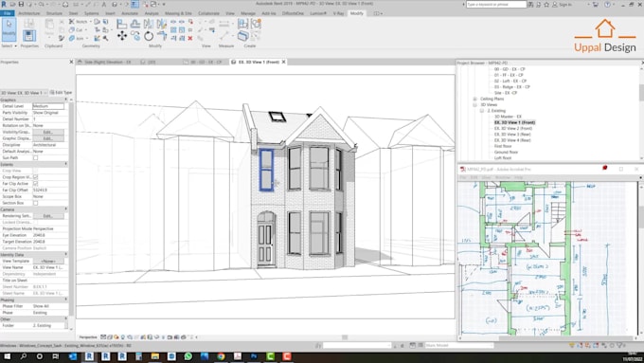Switch to the Architecture ribbon tab
Image resolution: width=644 pixels, height=363 pixels.
click(x=29, y=13)
